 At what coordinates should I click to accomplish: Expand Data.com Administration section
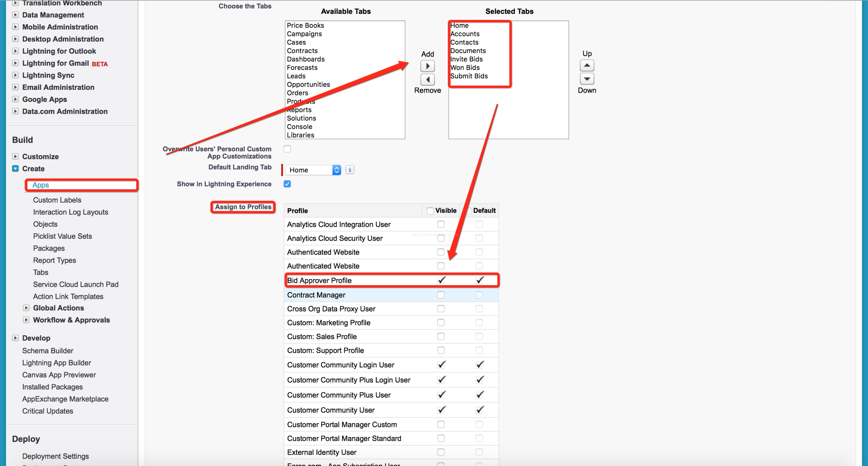(15, 111)
